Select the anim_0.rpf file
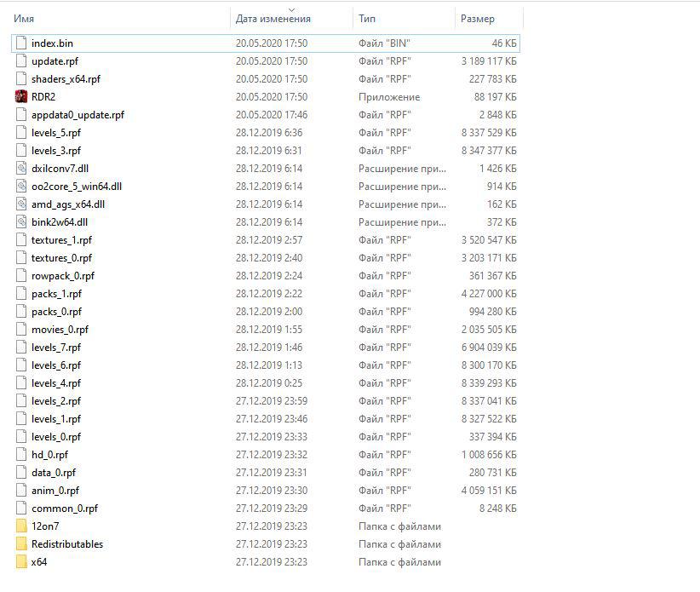This screenshot has width=700, height=592. coord(55,491)
